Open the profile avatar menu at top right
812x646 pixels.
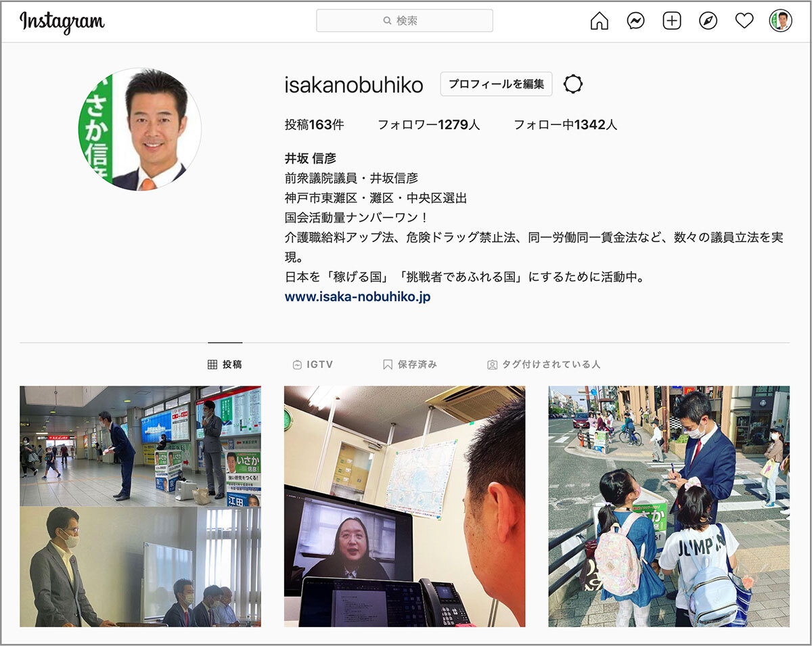[778, 21]
